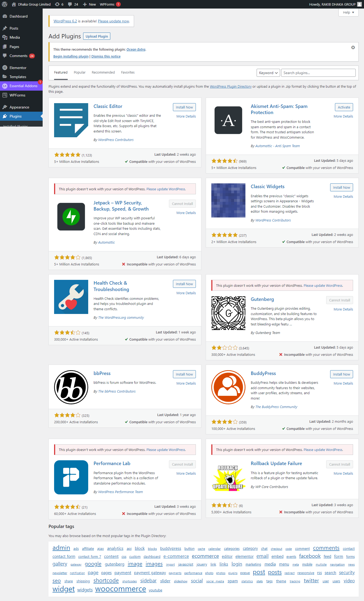This screenshot has width=364, height=601.
Task: Open the WordPress Plugin Directory link
Action: [x=230, y=87]
